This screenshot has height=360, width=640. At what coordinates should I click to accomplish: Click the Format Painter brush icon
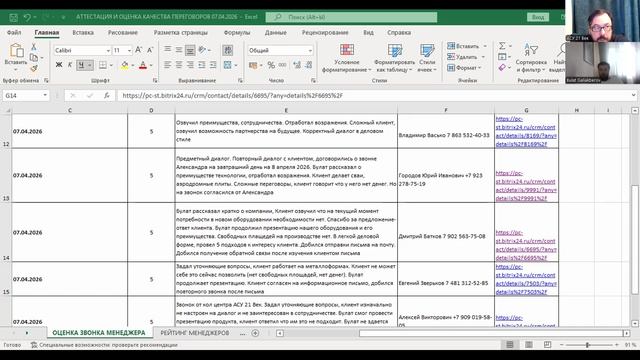[x=34, y=68]
